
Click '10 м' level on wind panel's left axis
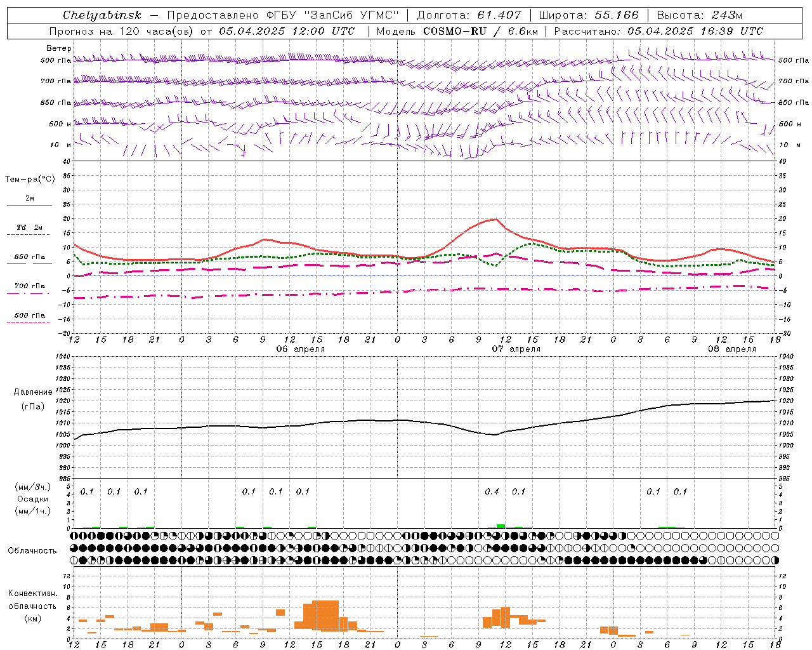pyautogui.click(x=61, y=145)
